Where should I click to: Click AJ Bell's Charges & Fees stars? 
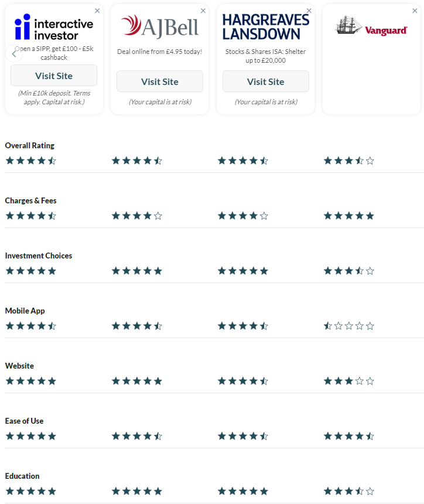(x=137, y=216)
